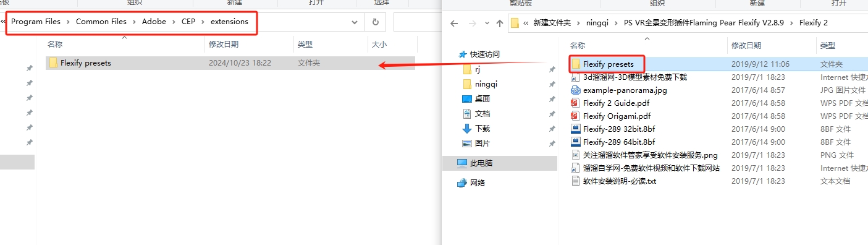Click Program Files in the left address bar
The height and width of the screenshot is (245, 868).
pos(36,22)
